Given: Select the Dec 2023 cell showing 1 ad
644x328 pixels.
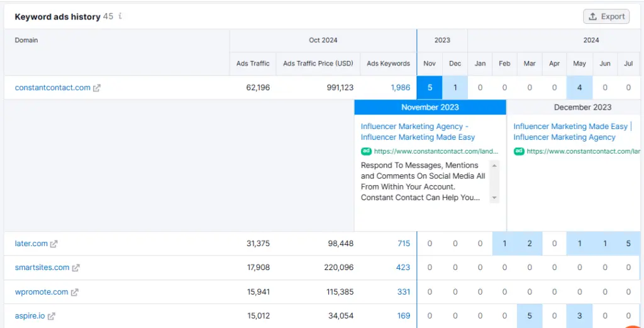Looking at the screenshot, I should (x=455, y=88).
